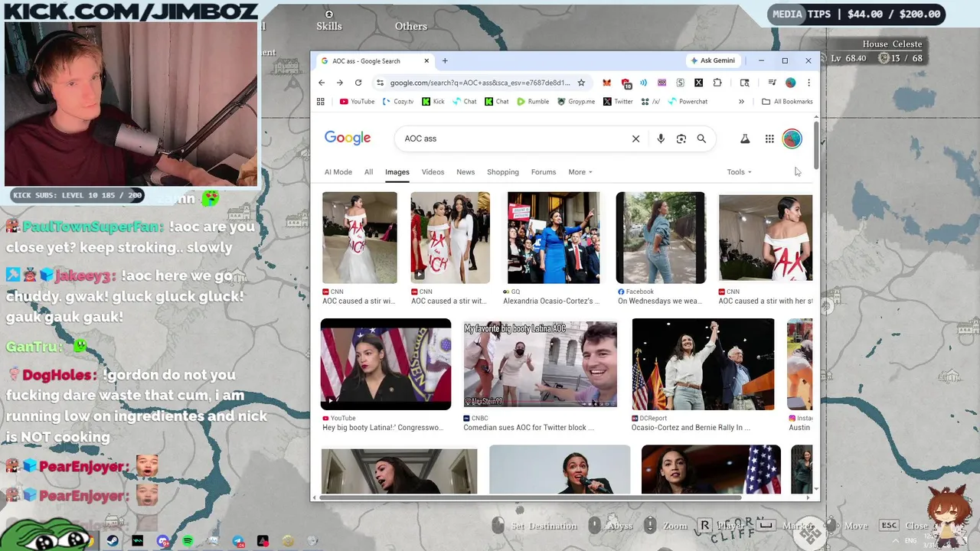Open the Google apps grid

[769, 139]
